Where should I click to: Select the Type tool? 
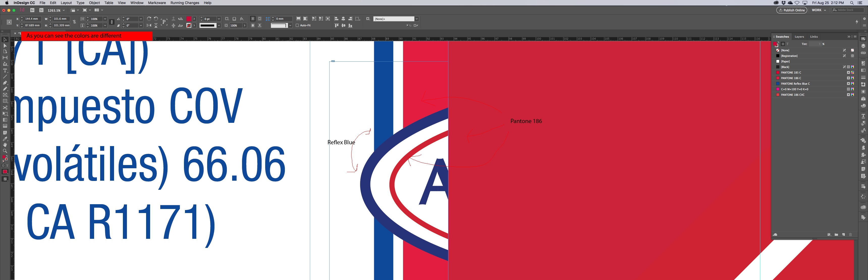pyautogui.click(x=5, y=71)
